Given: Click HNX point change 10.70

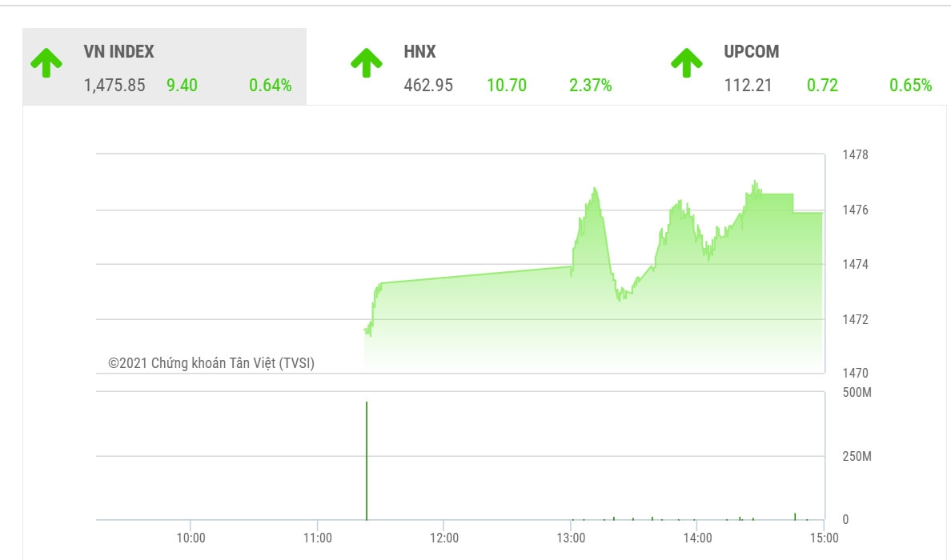Looking at the screenshot, I should click(507, 86).
